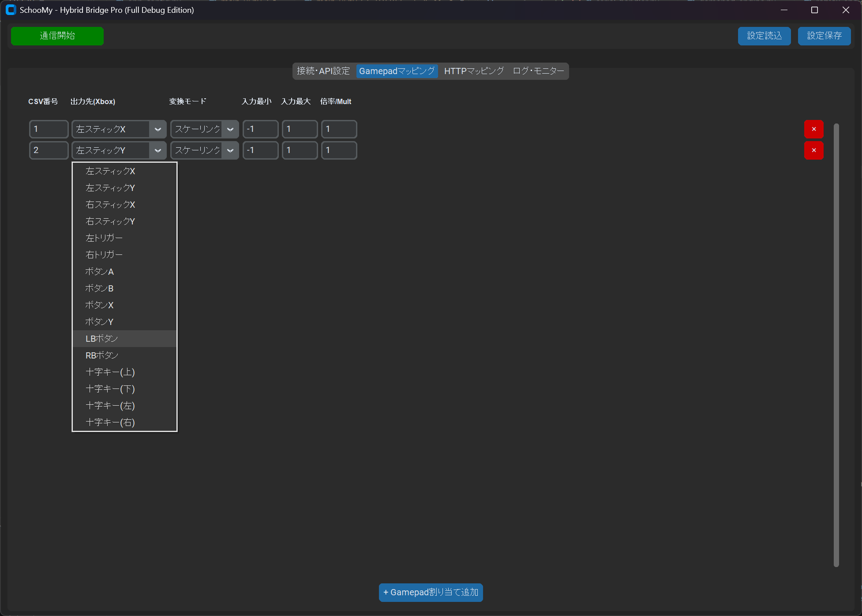Collapse output dropdown showing 左スティックY in row 2
The image size is (862, 616).
119,150
